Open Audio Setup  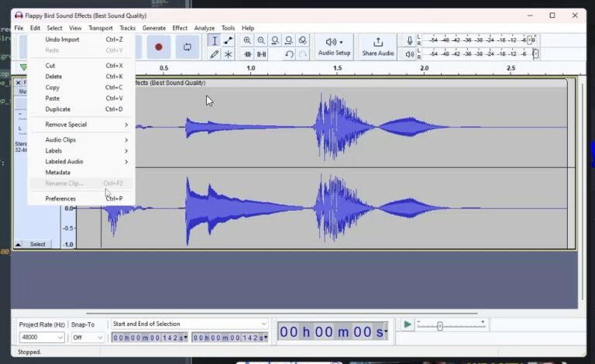point(334,46)
